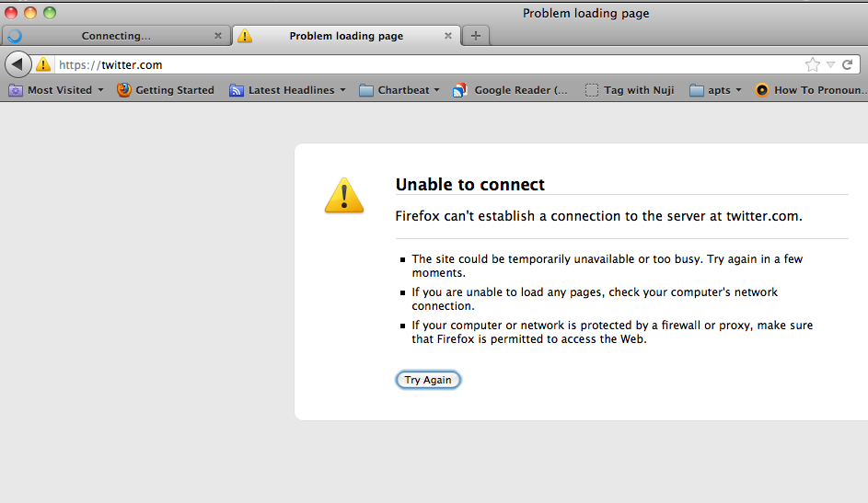Viewport: 868px width, 503px height.
Task: Click the bullet about firewall or proxy
Action: pos(612,332)
